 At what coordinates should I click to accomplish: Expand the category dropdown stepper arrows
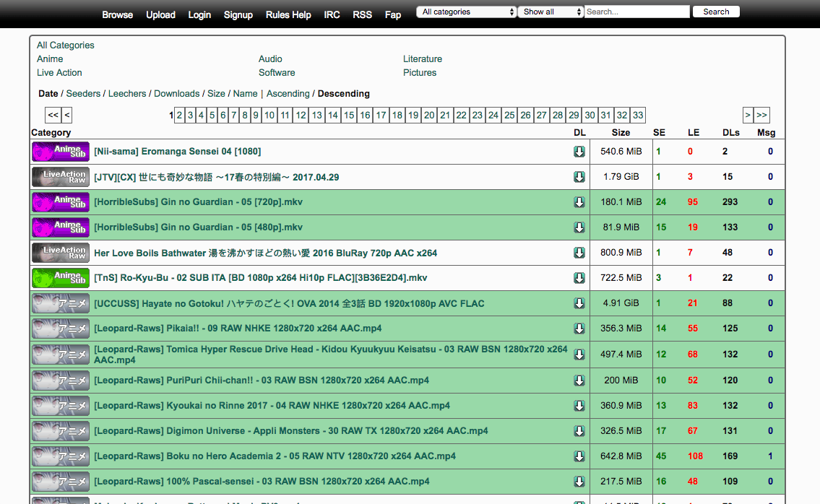point(512,12)
